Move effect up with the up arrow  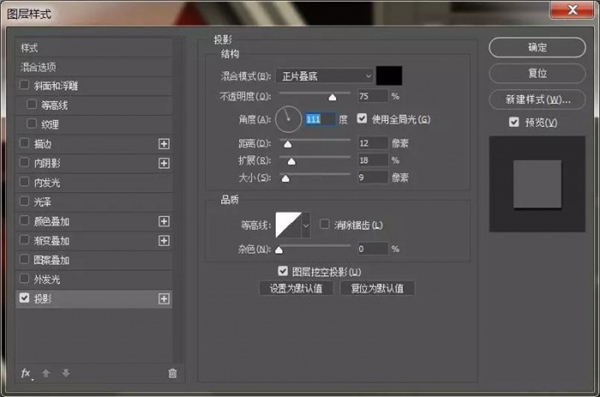[46, 373]
